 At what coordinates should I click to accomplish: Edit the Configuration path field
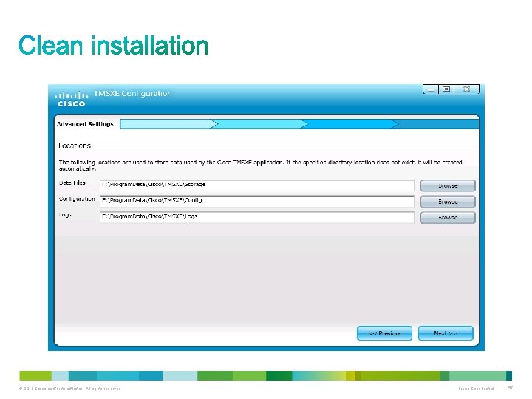click(x=257, y=201)
